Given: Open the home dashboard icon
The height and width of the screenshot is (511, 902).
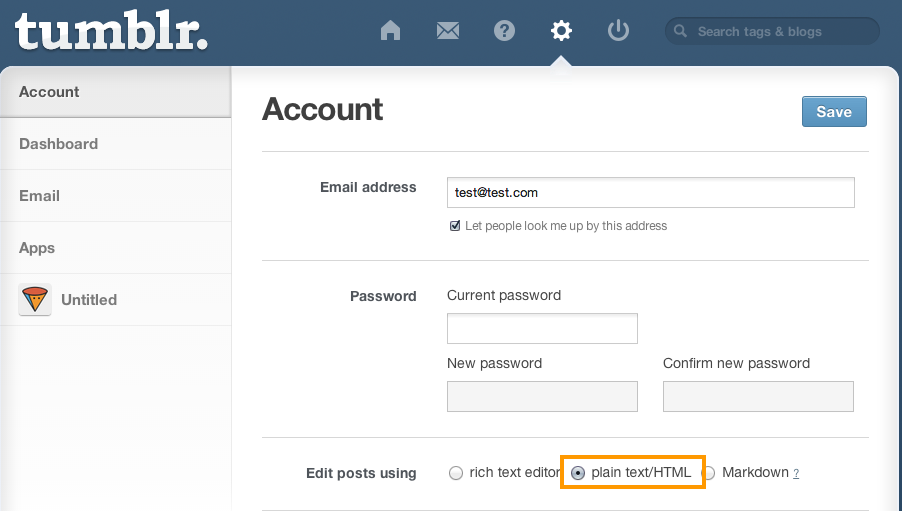Looking at the screenshot, I should point(390,30).
